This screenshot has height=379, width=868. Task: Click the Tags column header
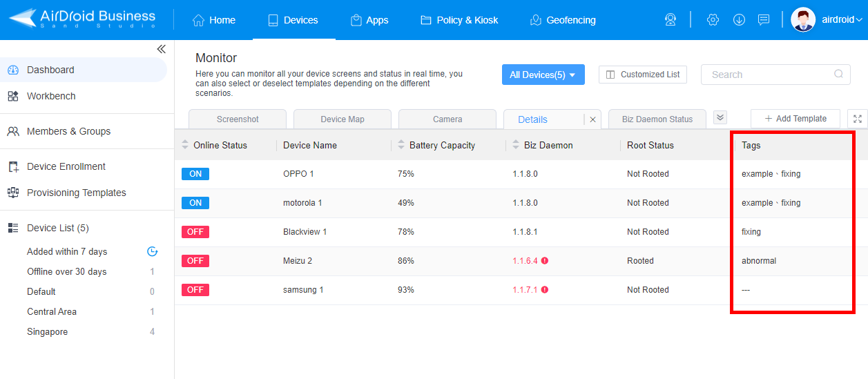[x=751, y=145]
